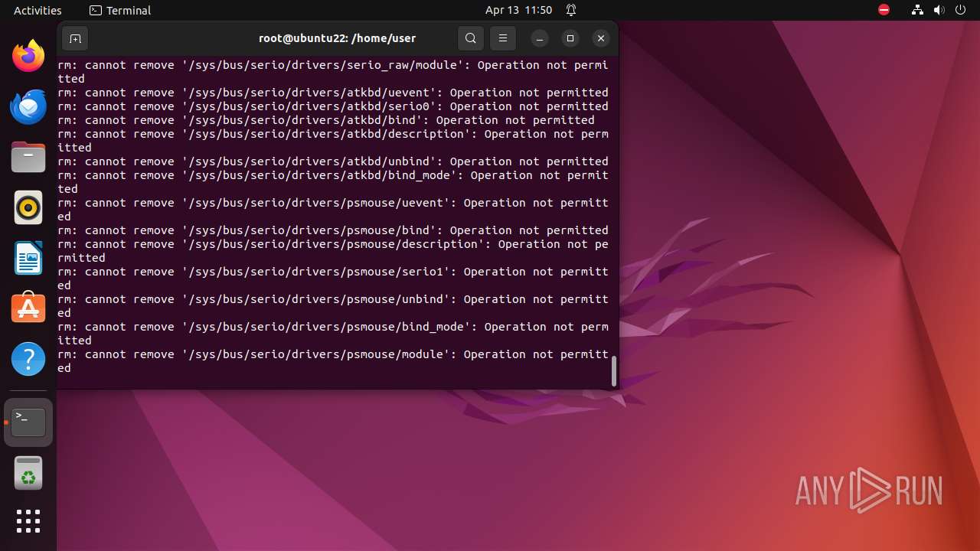Open the Terminal app menu in top bar
The width and height of the screenshot is (980, 551).
pos(120,10)
